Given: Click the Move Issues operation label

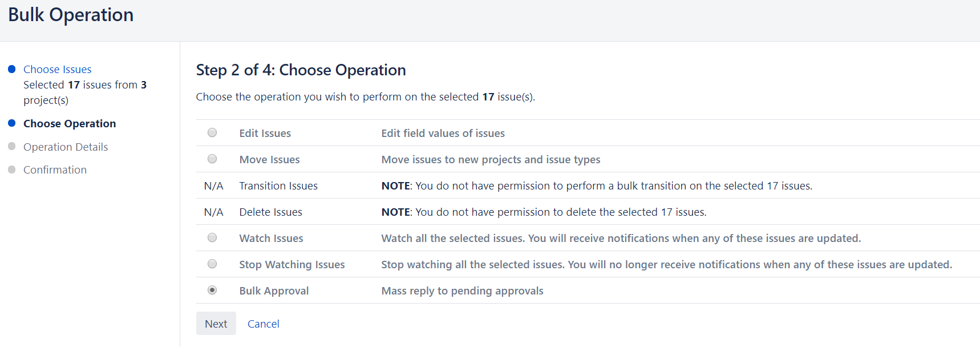Looking at the screenshot, I should click(x=269, y=159).
